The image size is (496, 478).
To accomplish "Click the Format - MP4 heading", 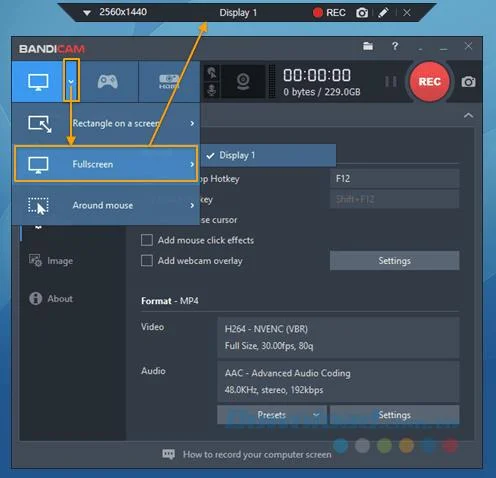I will pyautogui.click(x=170, y=301).
